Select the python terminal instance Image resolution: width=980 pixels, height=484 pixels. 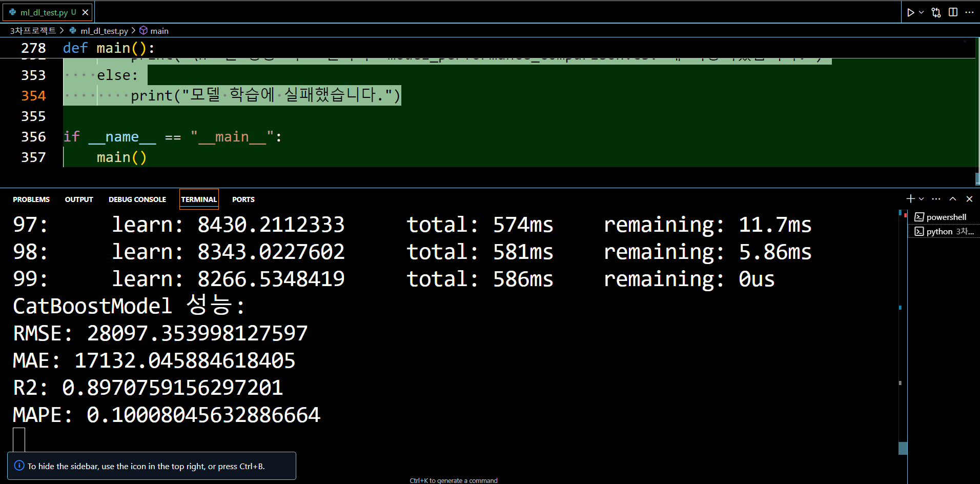[944, 231]
